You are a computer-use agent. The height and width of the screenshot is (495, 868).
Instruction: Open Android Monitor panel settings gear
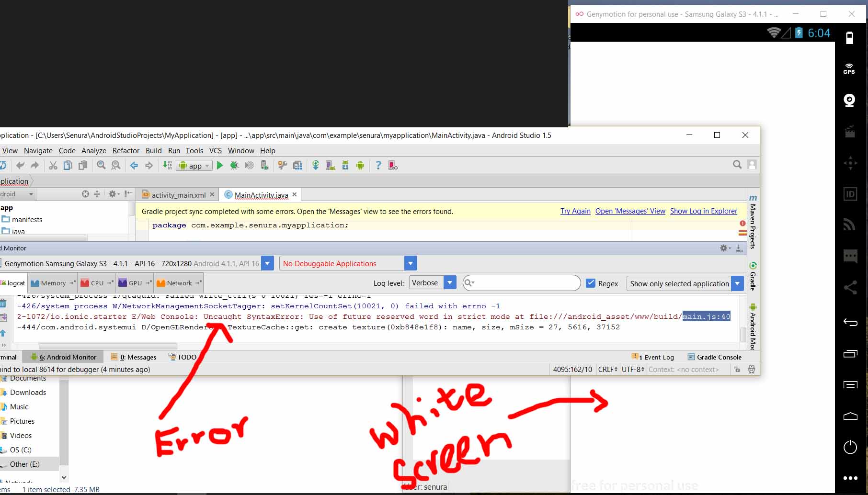pyautogui.click(x=725, y=248)
